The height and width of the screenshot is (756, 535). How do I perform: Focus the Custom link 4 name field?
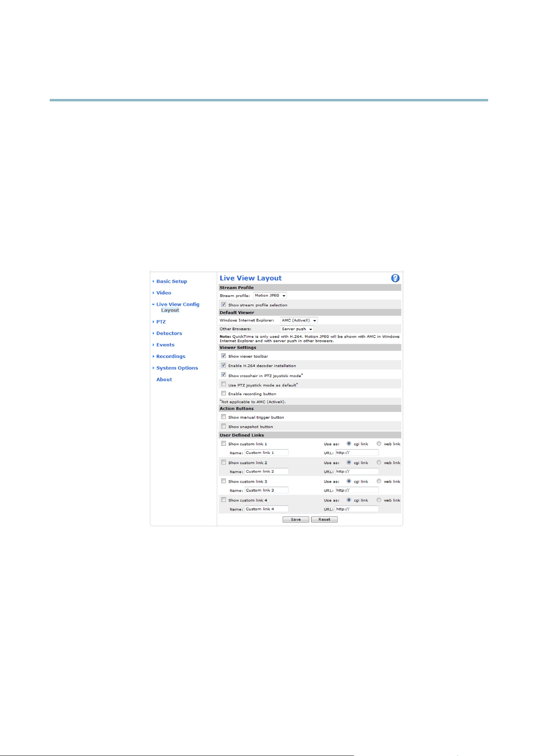266,509
